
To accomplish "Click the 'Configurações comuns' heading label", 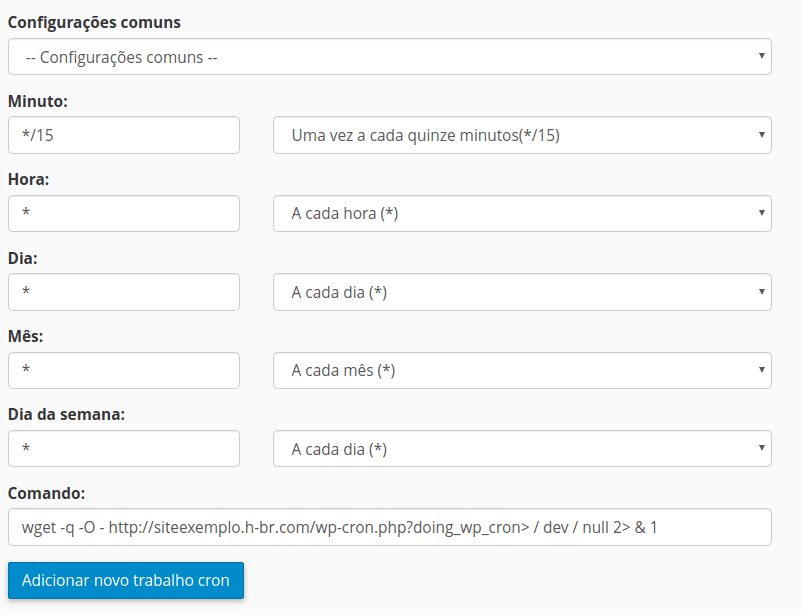I will coord(95,22).
